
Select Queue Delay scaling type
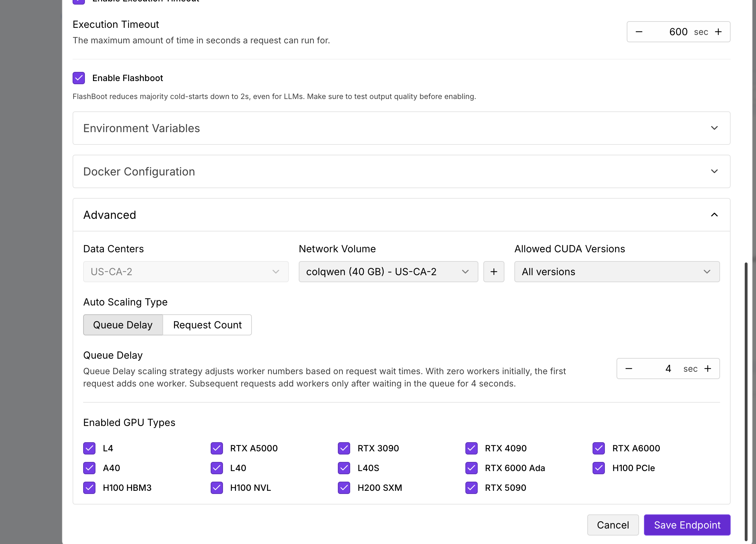click(123, 325)
